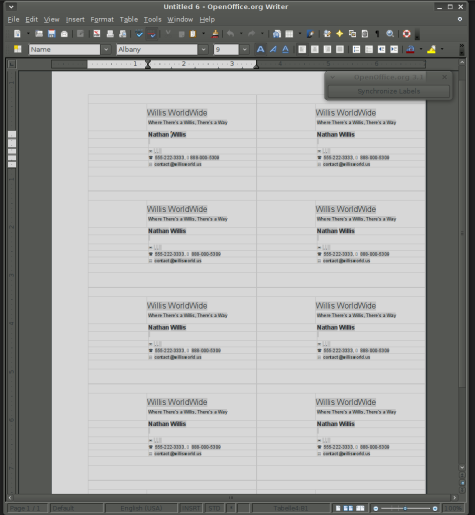This screenshot has width=475, height=515.
Task: Open the File menu
Action: (x=13, y=20)
